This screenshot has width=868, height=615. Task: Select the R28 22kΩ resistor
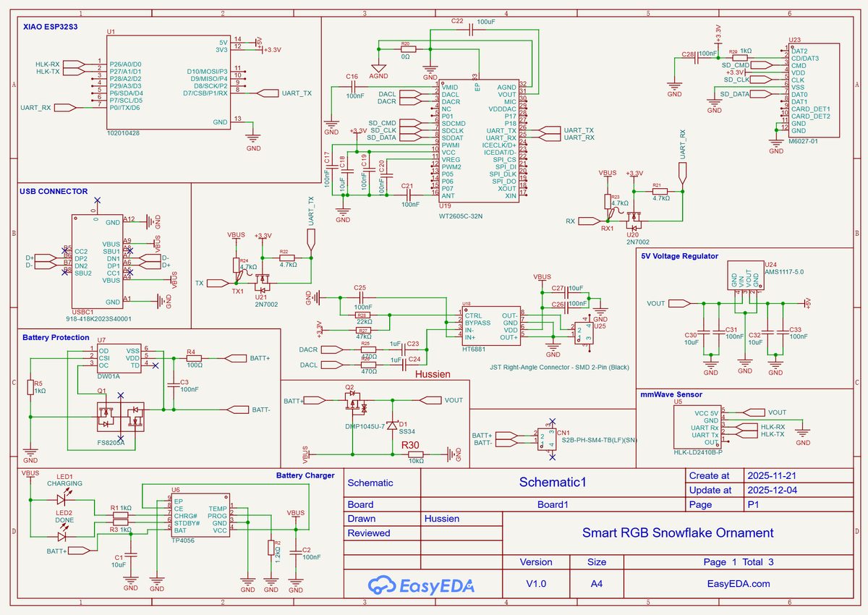pos(362,315)
